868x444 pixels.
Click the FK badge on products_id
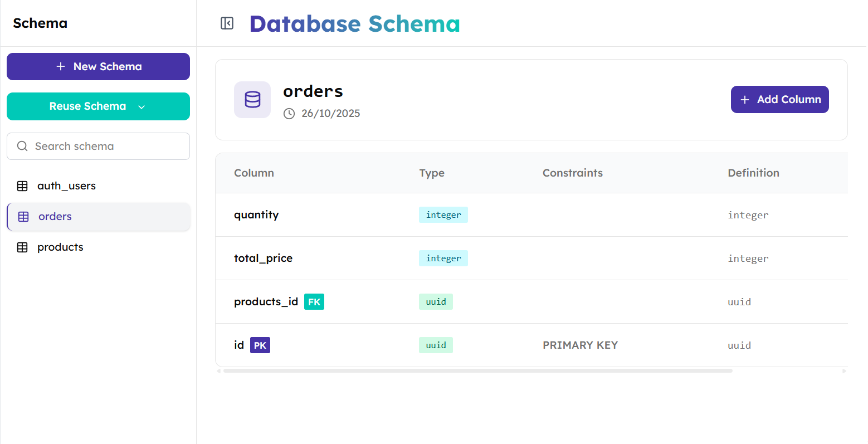click(314, 302)
